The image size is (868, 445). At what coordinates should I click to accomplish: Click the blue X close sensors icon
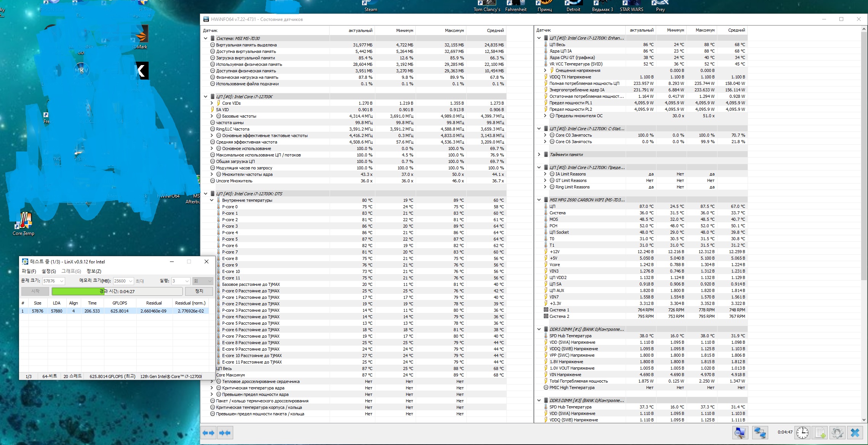pos(855,433)
